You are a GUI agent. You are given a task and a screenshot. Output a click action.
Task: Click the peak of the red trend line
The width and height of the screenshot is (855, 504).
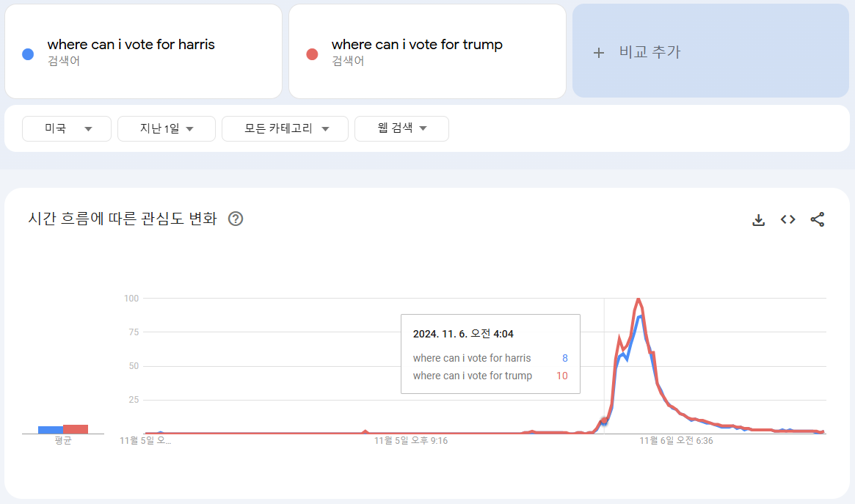(x=638, y=299)
